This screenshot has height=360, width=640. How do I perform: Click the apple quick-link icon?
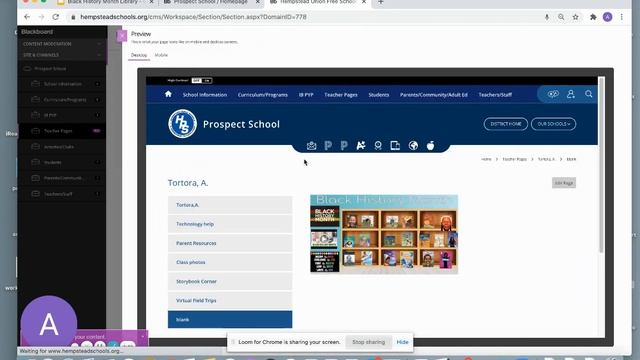(x=430, y=146)
